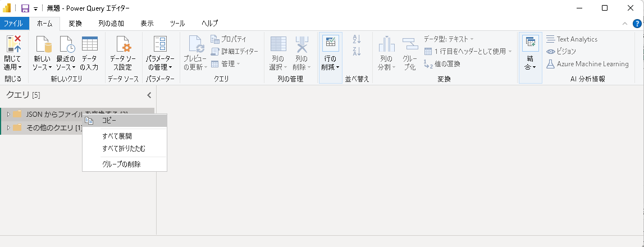Choose コピー from the context menu
Image resolution: width=644 pixels, height=247 pixels.
(x=125, y=121)
